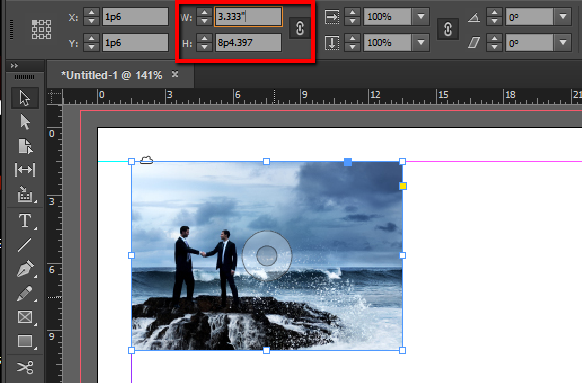Open the Shear X Angle dropdown
Viewport: 582px width, 383px height.
[563, 43]
